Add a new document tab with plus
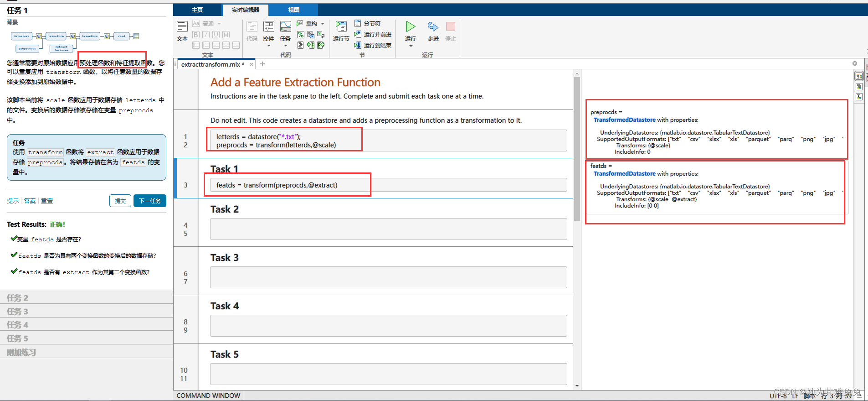The width and height of the screenshot is (868, 401). 262,64
